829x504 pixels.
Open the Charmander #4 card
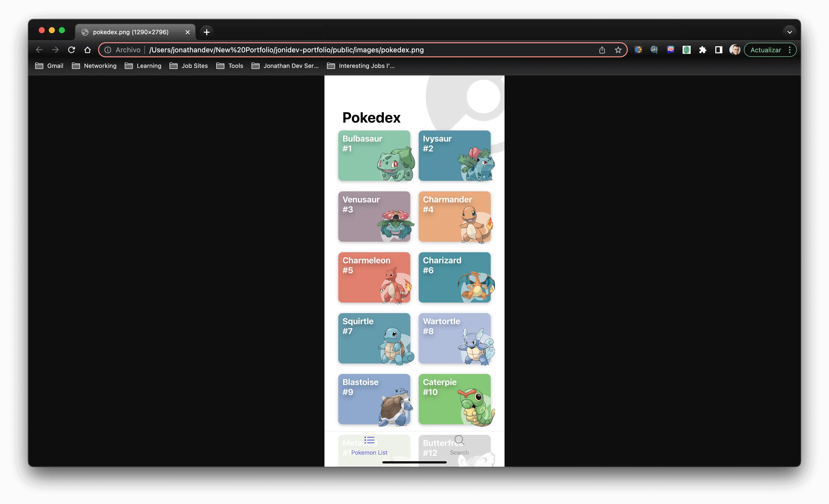point(454,217)
